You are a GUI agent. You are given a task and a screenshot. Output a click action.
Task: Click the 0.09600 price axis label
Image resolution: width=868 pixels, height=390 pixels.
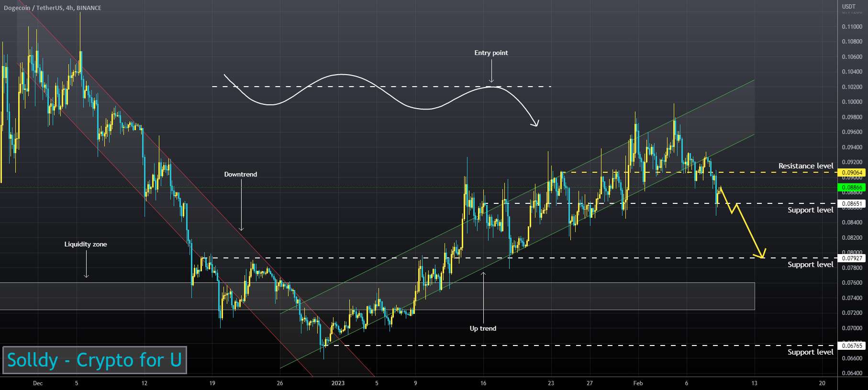[x=852, y=132]
